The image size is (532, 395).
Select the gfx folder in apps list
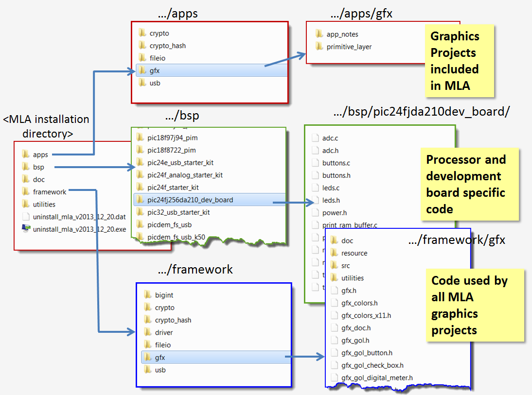coord(212,70)
